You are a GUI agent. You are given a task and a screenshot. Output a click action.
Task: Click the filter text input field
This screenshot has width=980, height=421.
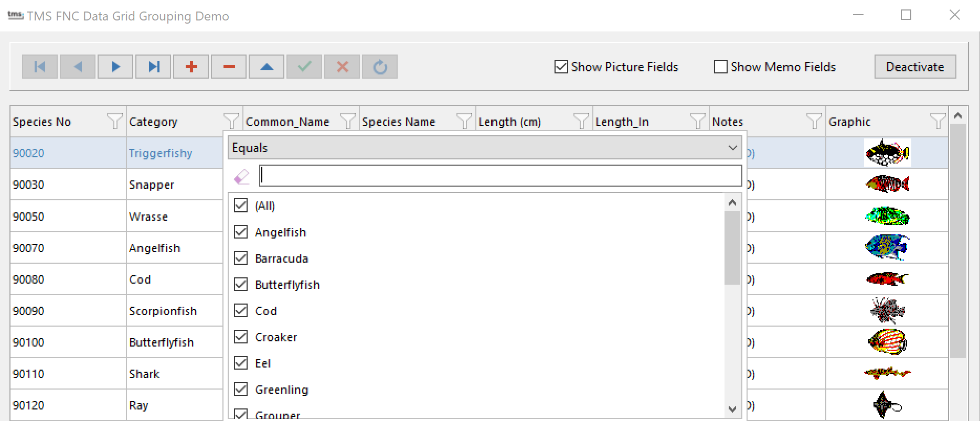click(500, 176)
